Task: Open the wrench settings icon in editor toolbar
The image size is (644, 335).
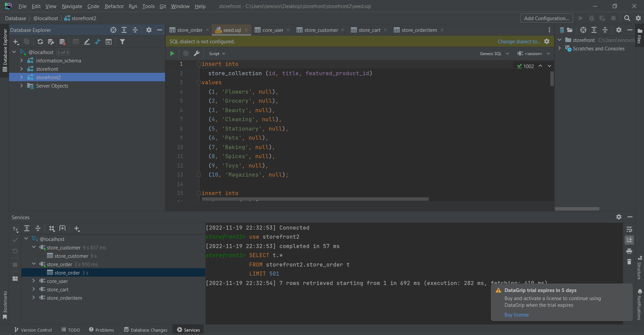Action: click(x=197, y=53)
